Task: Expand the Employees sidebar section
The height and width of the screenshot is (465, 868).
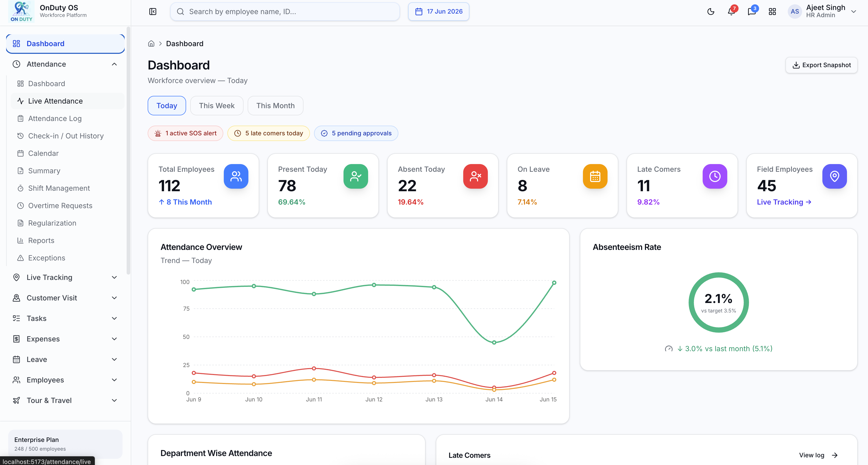Action: point(65,380)
